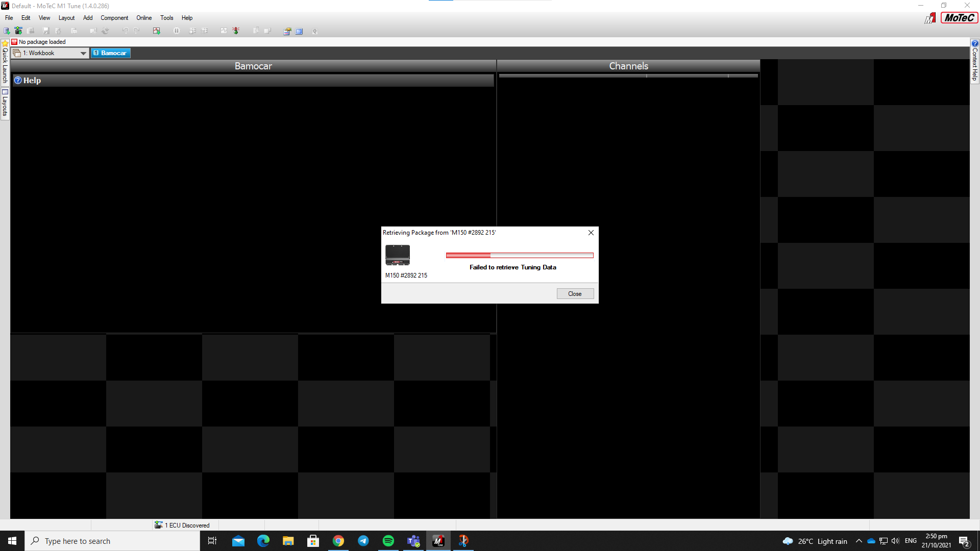
Task: Click the Help panel heading text
Action: (32, 81)
